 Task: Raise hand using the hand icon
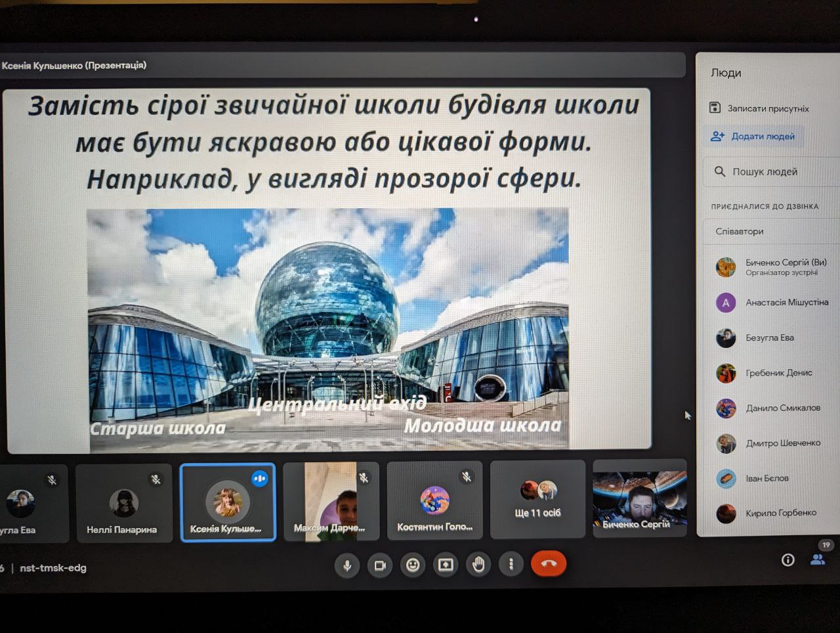tap(478, 564)
